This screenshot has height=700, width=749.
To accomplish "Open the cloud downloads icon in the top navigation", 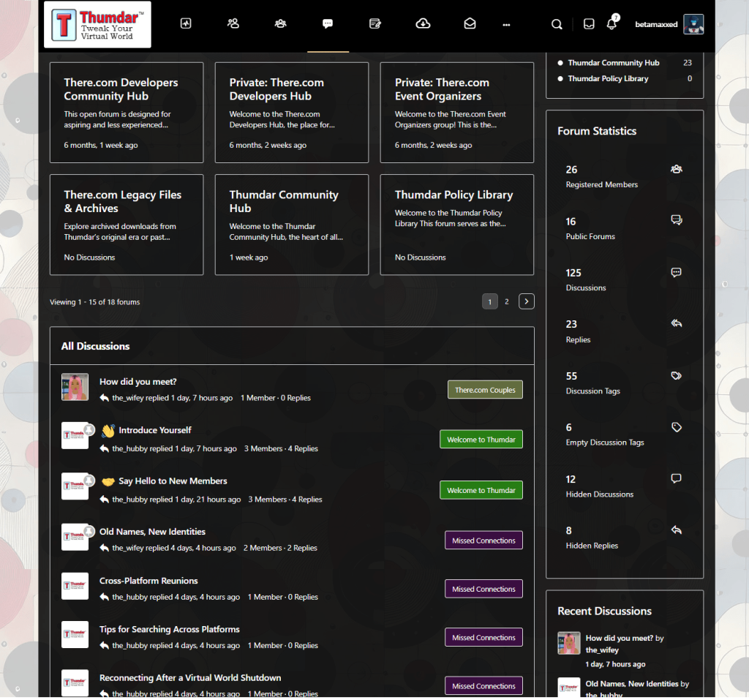I will coord(423,23).
